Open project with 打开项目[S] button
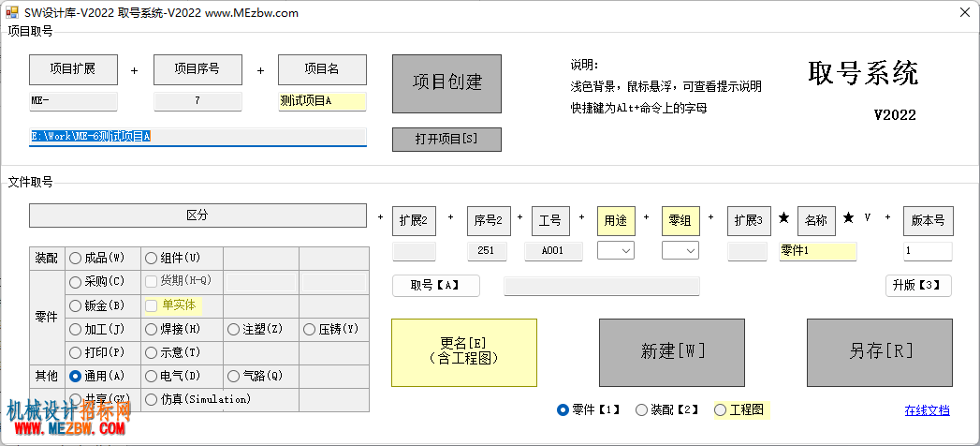The image size is (980, 446). click(446, 139)
